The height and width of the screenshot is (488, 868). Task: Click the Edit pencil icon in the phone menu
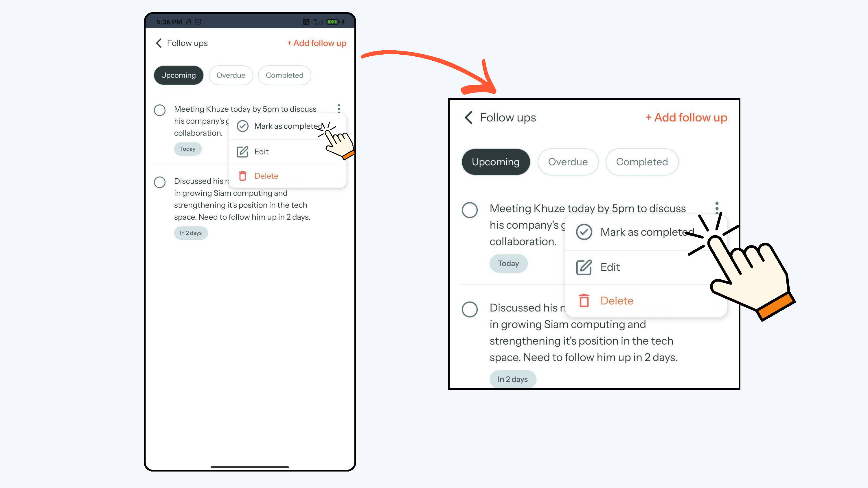(242, 151)
